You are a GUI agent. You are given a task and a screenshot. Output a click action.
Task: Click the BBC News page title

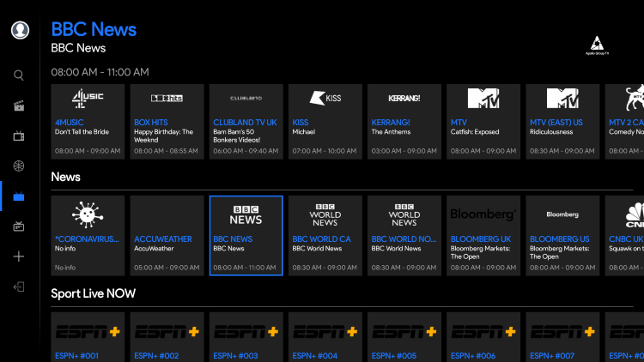tap(94, 29)
